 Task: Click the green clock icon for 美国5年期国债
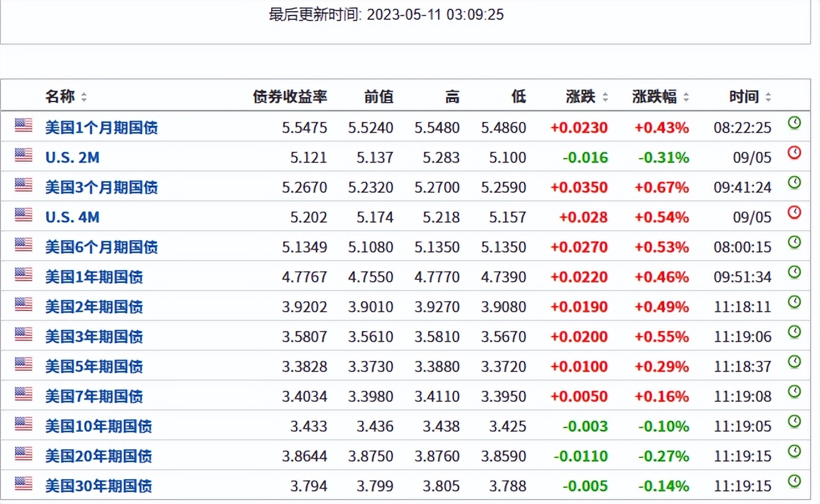click(794, 361)
